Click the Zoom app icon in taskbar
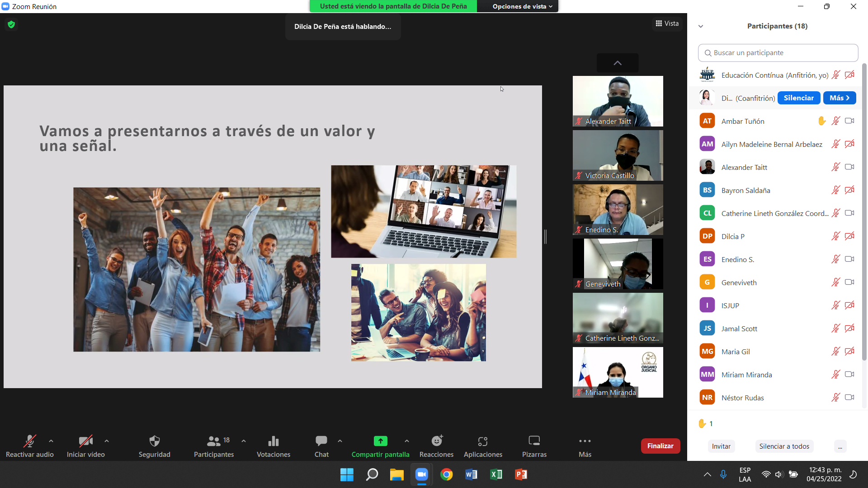 click(x=422, y=474)
